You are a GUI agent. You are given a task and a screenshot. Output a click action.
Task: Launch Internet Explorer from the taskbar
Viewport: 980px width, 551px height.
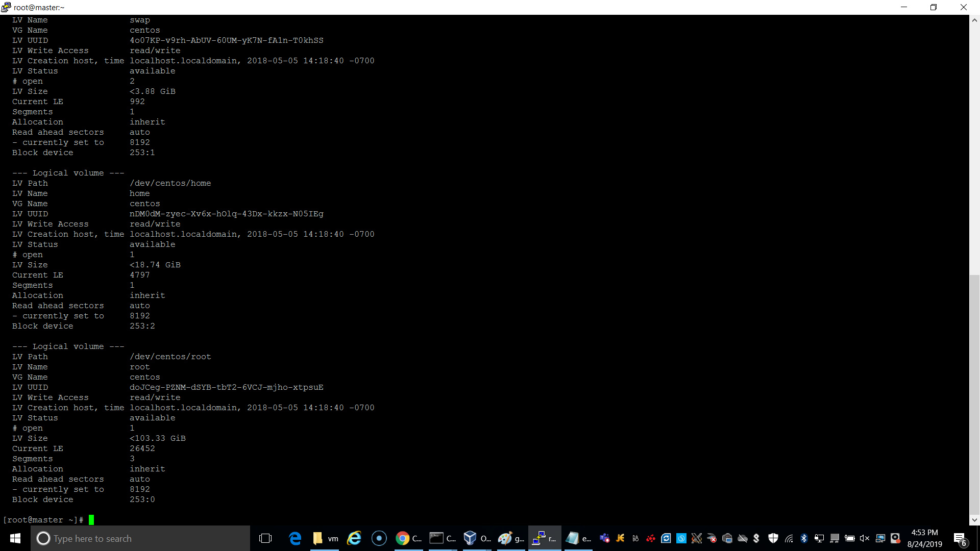click(354, 538)
